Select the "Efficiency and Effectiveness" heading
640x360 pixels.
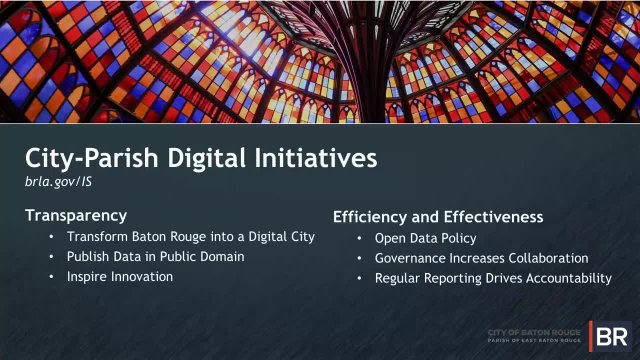point(438,217)
